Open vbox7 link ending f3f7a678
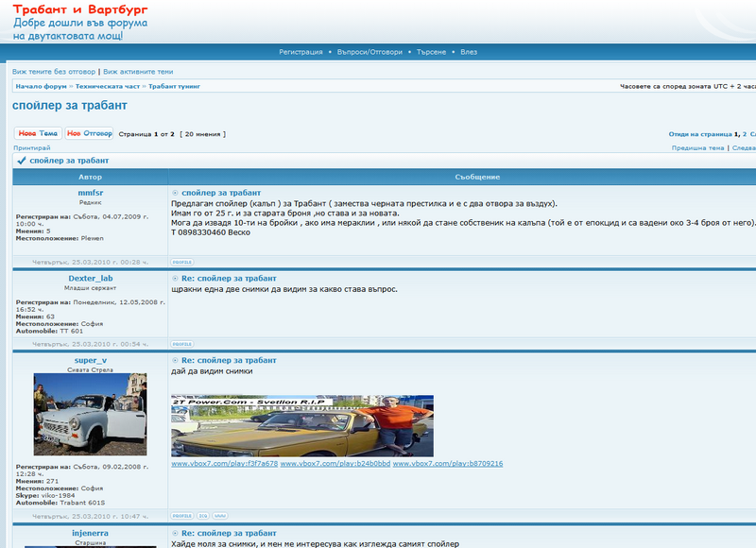Viewport: 756px width, 548px height. click(225, 464)
